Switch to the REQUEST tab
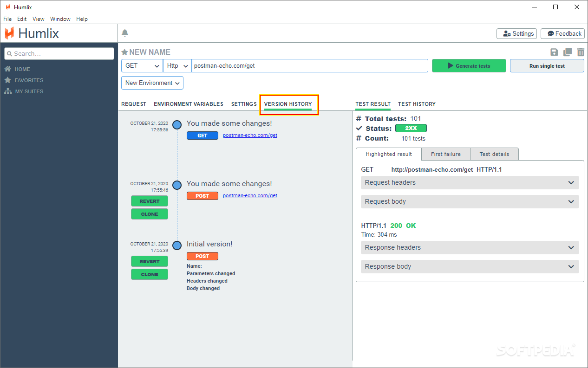This screenshot has height=368, width=588. (x=134, y=104)
